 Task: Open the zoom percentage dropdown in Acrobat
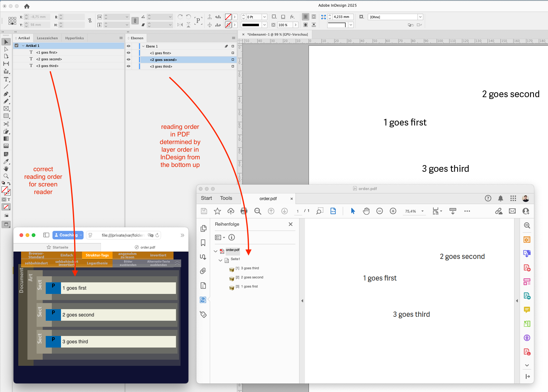pyautogui.click(x=422, y=211)
